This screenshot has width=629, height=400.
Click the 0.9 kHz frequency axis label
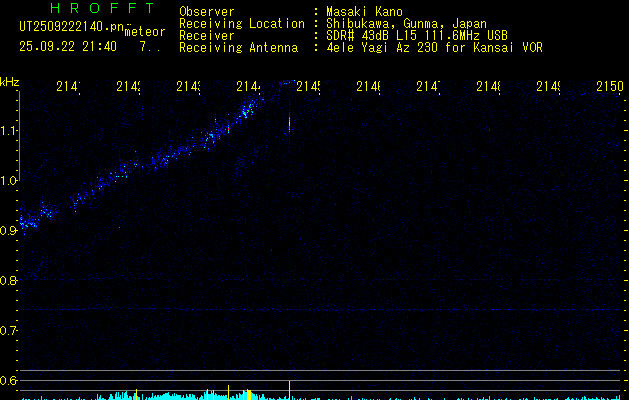(9, 231)
